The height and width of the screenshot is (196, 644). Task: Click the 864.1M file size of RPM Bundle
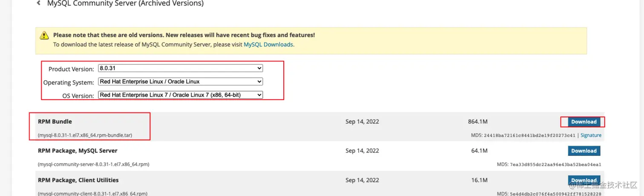point(477,122)
